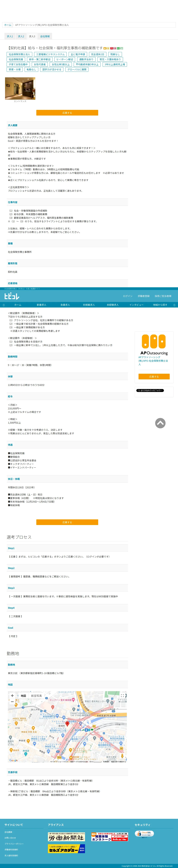Click the 会社概要 footer link
Viewport: 178px width, 868px height.
(8, 832)
